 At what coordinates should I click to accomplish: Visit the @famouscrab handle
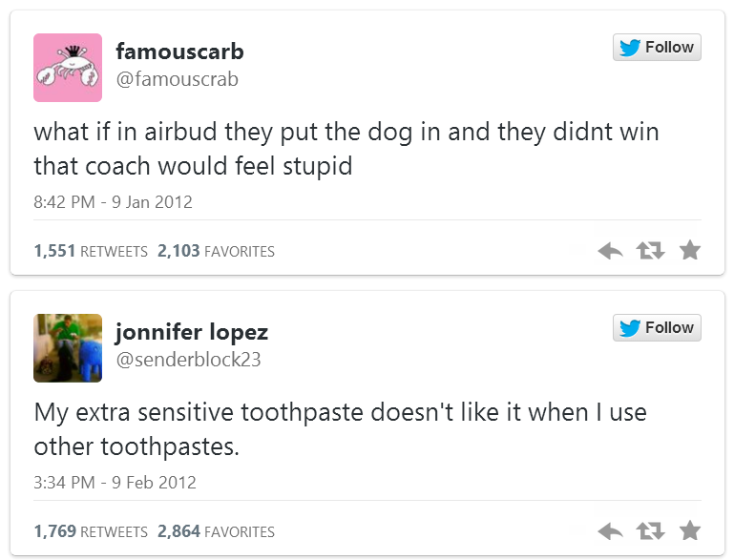(x=177, y=79)
